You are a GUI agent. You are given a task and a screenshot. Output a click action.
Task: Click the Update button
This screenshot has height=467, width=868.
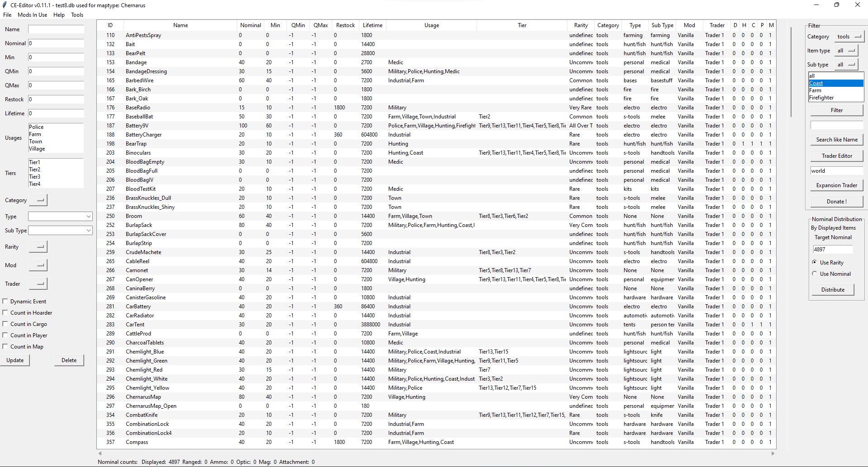[15, 360]
